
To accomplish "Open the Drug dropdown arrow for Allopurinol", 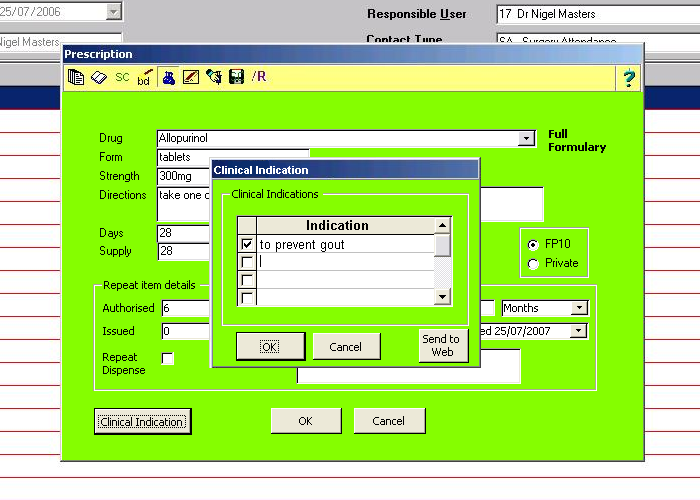I will 526,138.
